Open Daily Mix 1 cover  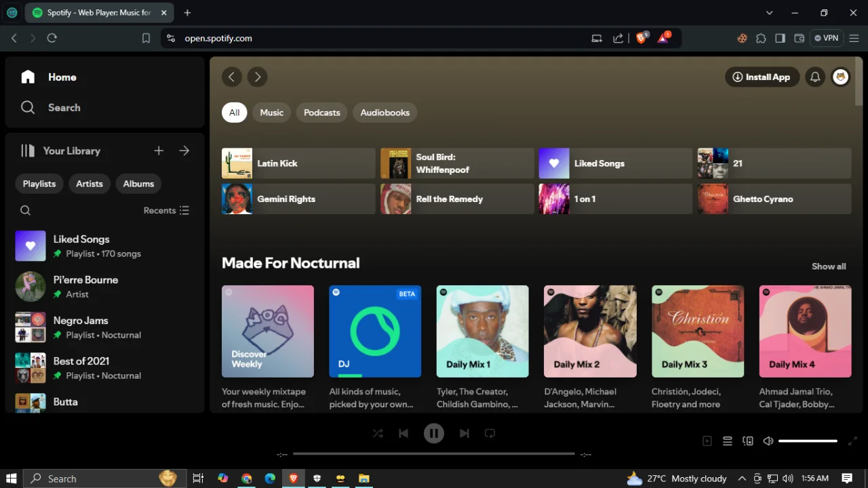483,331
